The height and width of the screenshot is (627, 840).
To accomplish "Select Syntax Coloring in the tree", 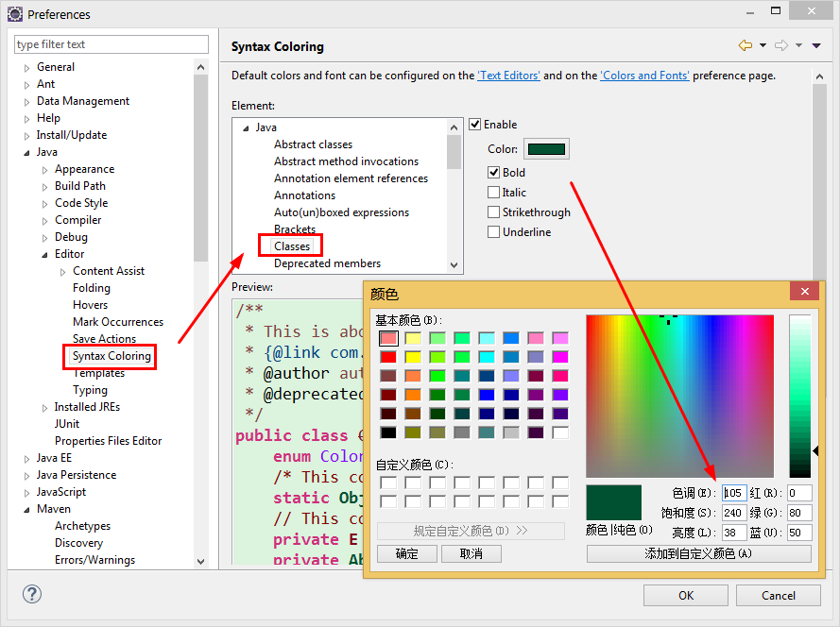I will click(111, 356).
